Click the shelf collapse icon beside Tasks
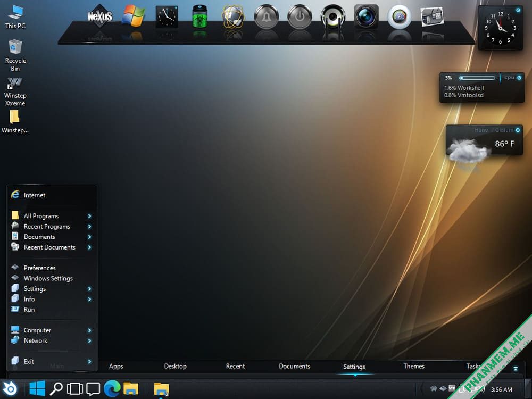532x399 pixels. coord(516,369)
